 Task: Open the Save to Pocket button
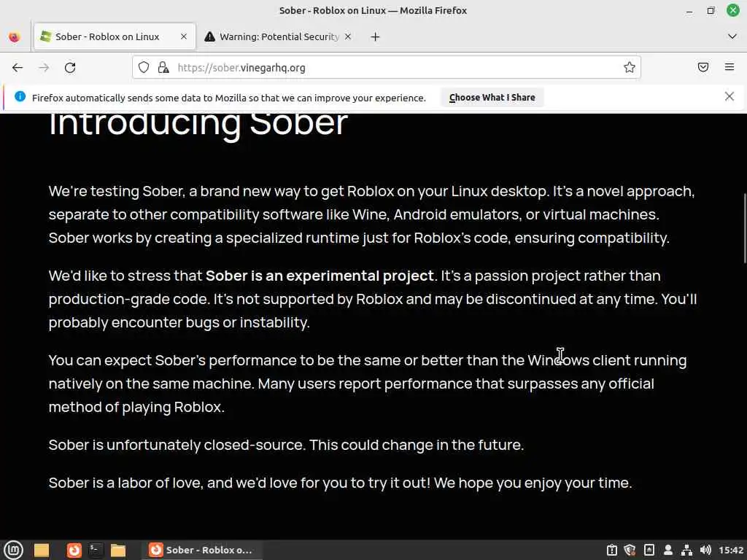point(703,67)
